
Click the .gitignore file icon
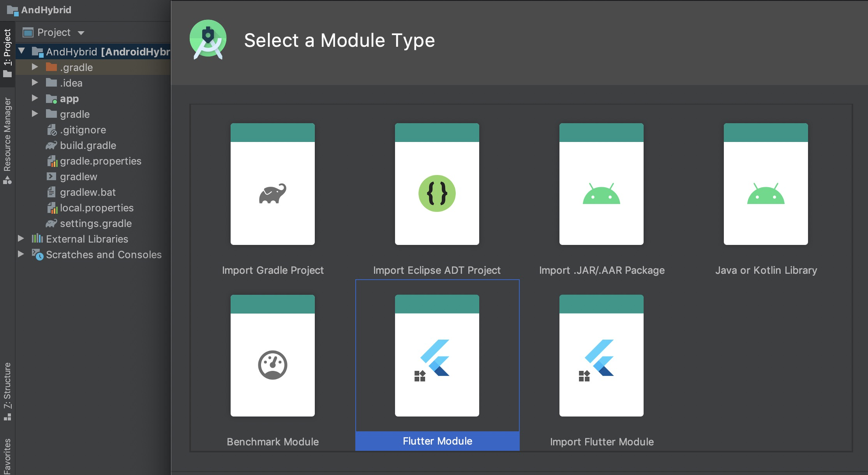52,129
